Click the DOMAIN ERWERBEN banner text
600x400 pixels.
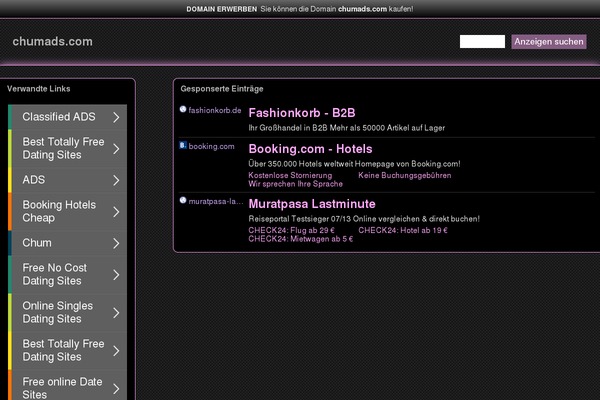[x=222, y=9]
